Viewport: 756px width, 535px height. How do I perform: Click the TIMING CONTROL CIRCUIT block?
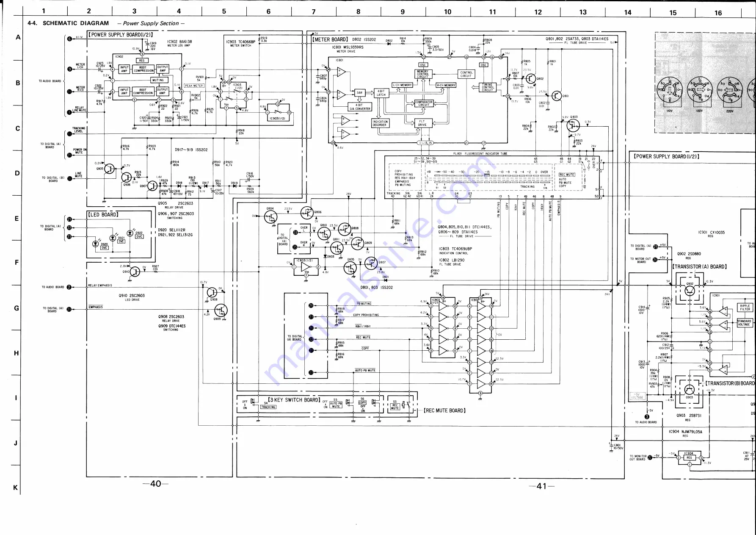coord(488,87)
